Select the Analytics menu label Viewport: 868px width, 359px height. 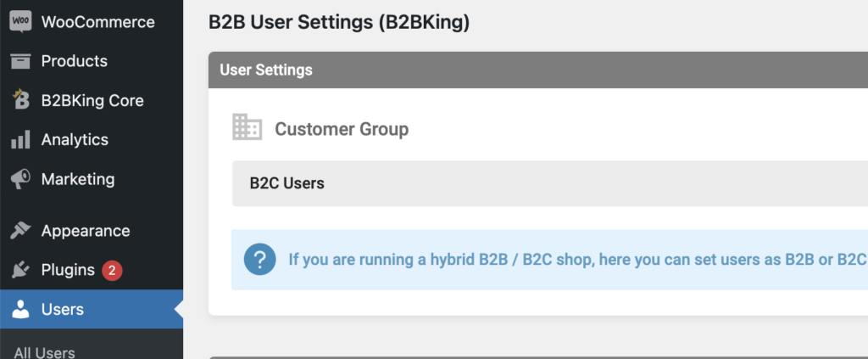coord(75,140)
